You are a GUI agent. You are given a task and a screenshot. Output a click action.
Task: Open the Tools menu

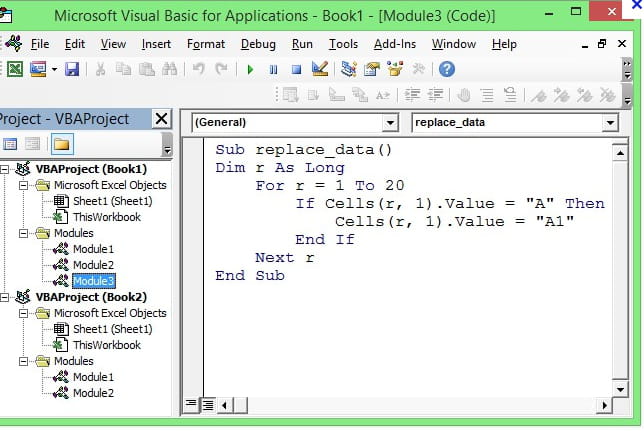pyautogui.click(x=343, y=44)
